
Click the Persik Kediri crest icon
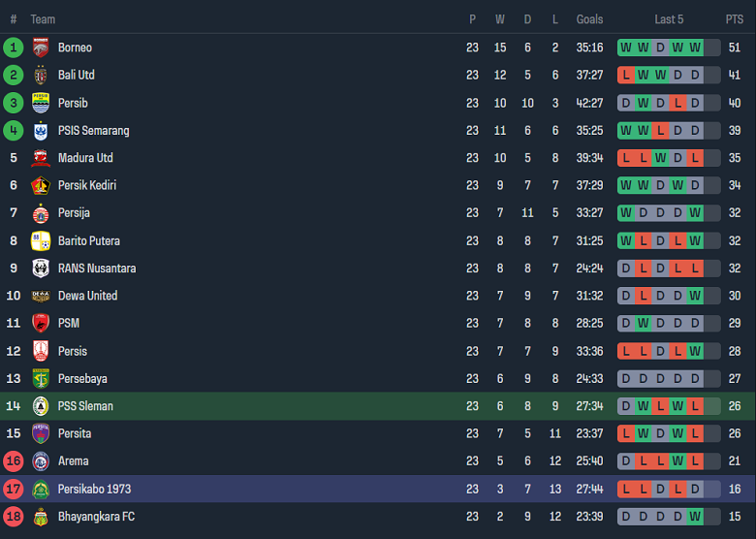tap(41, 185)
